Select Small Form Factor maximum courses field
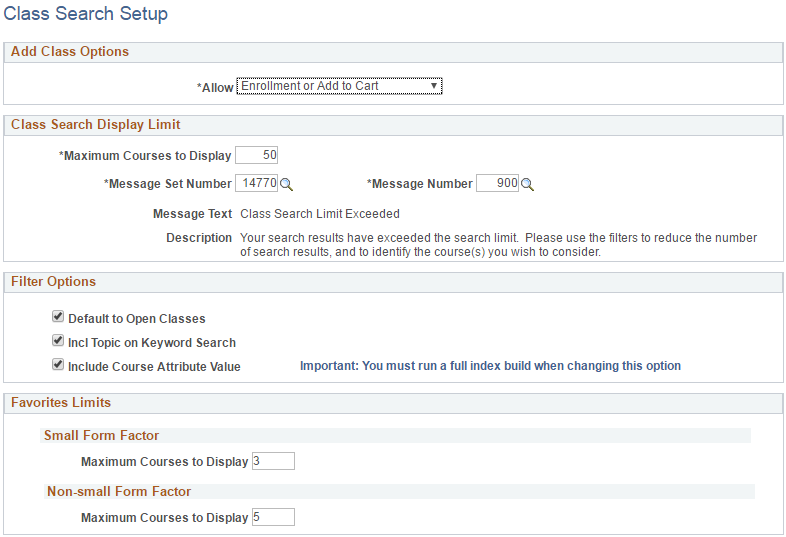Image resolution: width=786 pixels, height=537 pixels. point(273,461)
